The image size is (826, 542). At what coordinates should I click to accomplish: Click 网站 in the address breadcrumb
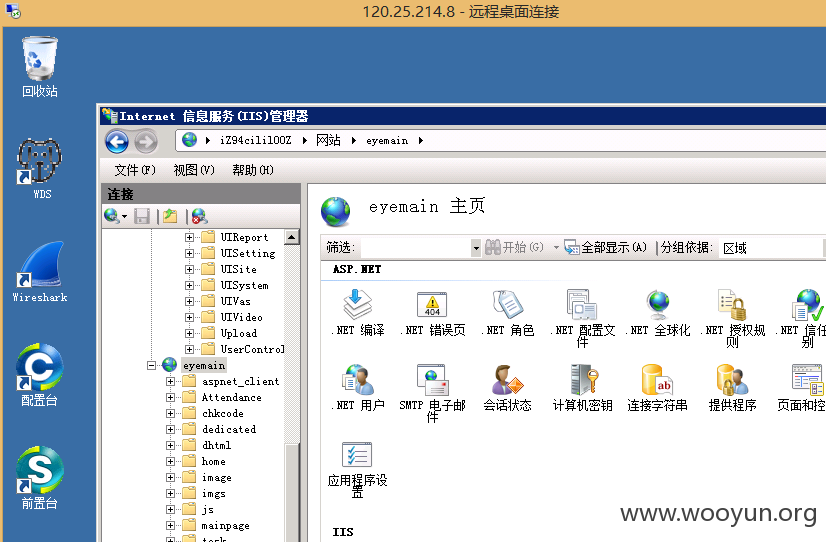[328, 141]
